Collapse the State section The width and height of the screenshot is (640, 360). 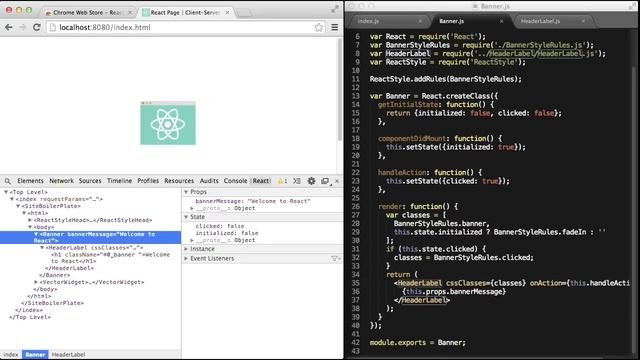[186, 217]
